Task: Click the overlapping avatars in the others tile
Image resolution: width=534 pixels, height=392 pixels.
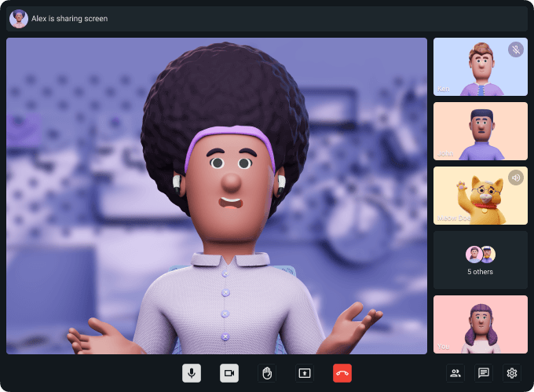Action: tap(480, 254)
